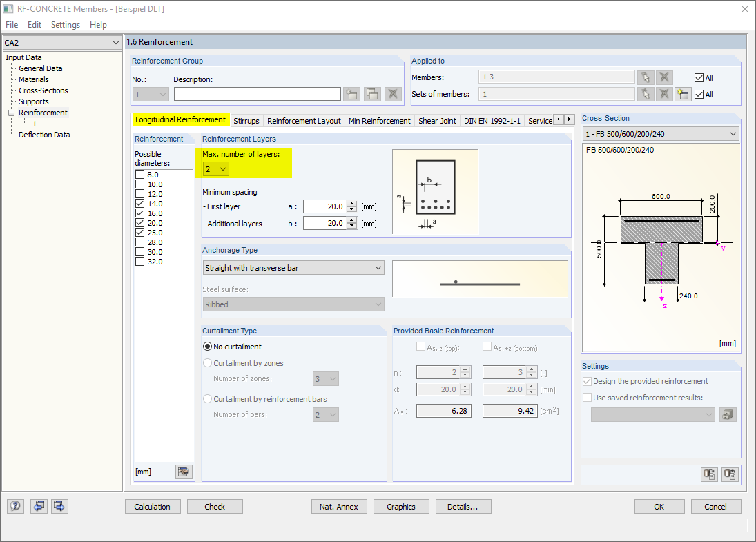
Task: Select Curtailment by zones radio button
Action: (x=207, y=363)
